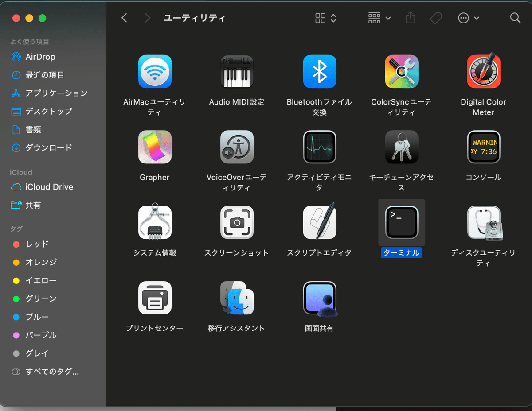
Task: Go forward with the right chevron
Action: (x=148, y=18)
